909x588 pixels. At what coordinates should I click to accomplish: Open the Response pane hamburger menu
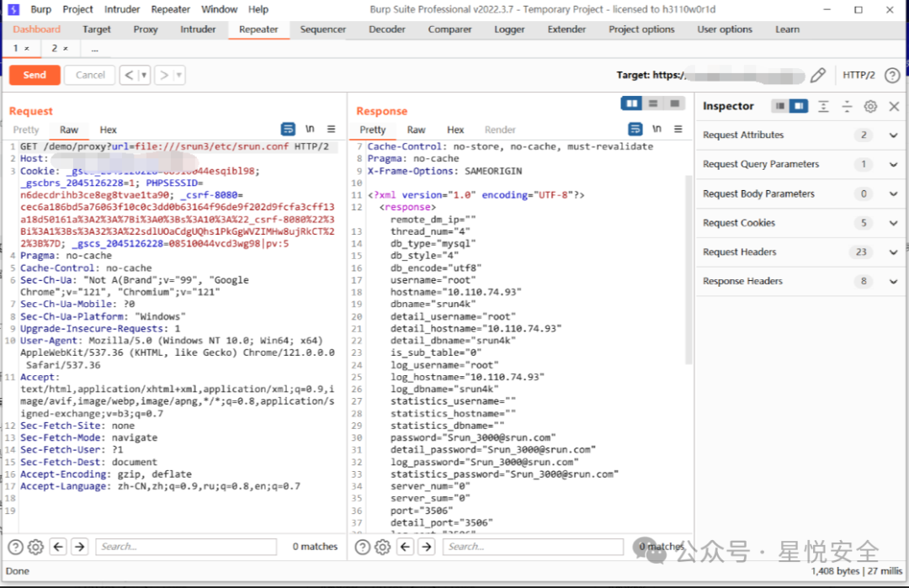point(678,130)
